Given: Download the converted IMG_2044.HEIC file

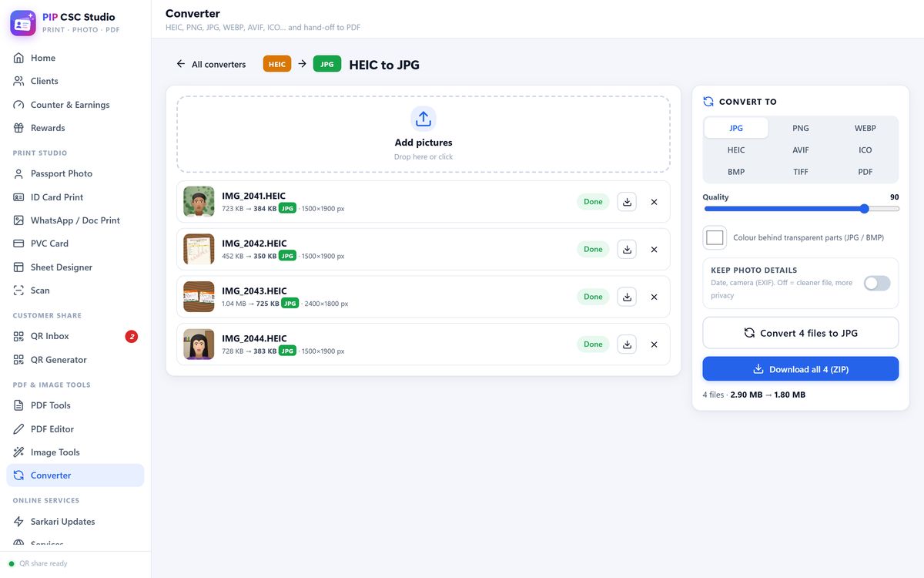Looking at the screenshot, I should click(x=627, y=344).
